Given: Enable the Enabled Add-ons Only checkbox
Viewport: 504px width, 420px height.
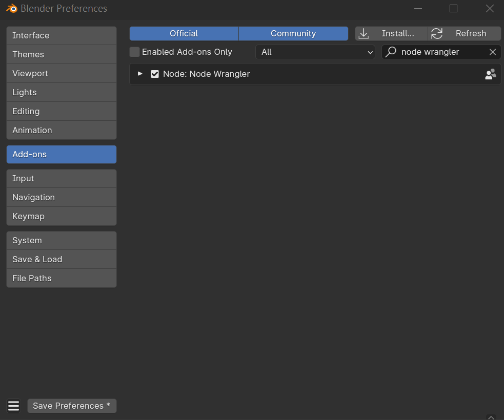Looking at the screenshot, I should pyautogui.click(x=134, y=52).
